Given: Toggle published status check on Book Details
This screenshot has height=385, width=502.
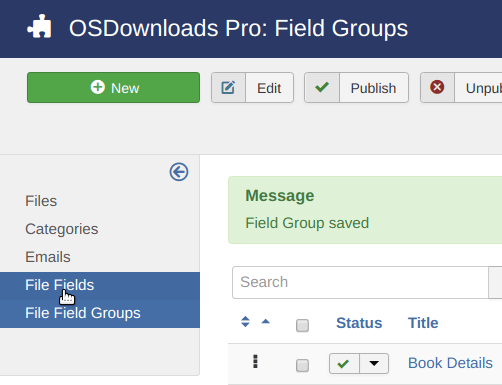Looking at the screenshot, I should 344,364.
